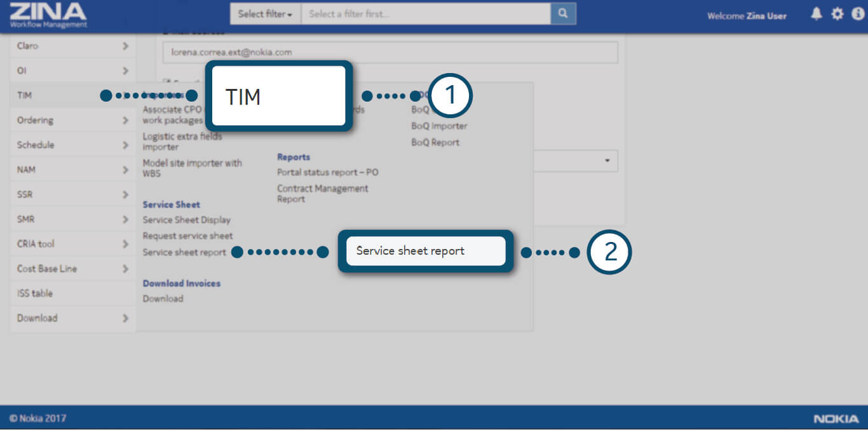Open the settings gear icon

(x=837, y=14)
